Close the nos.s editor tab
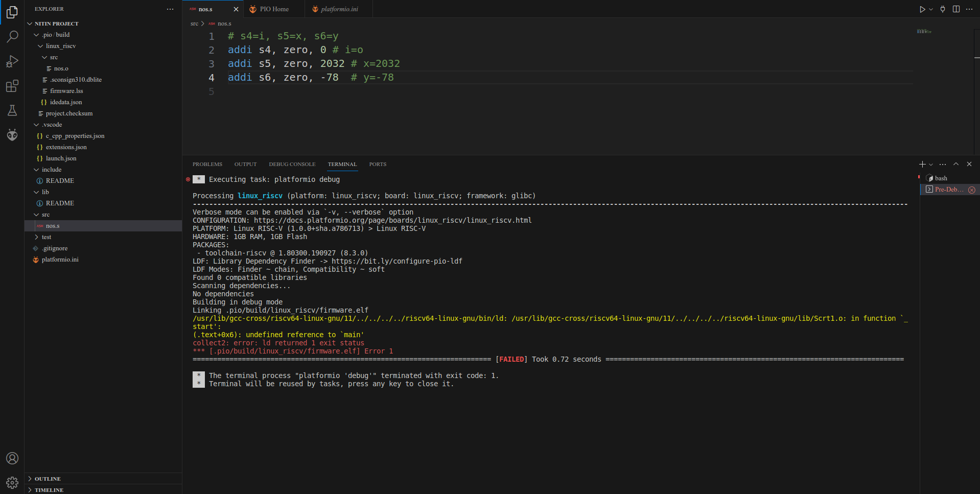Viewport: 980px width, 494px height. pyautogui.click(x=236, y=9)
